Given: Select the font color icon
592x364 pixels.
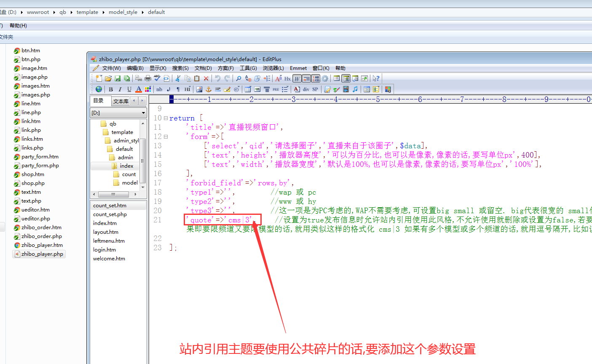Looking at the screenshot, I should click(139, 89).
